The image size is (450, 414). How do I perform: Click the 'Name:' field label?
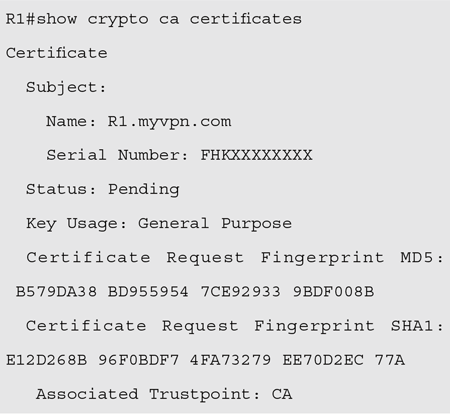click(x=71, y=121)
